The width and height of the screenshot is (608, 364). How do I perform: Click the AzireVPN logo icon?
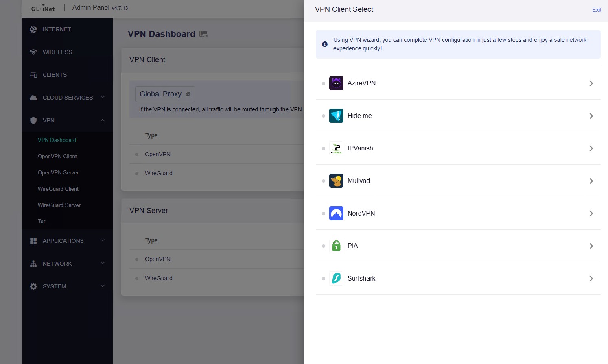336,83
